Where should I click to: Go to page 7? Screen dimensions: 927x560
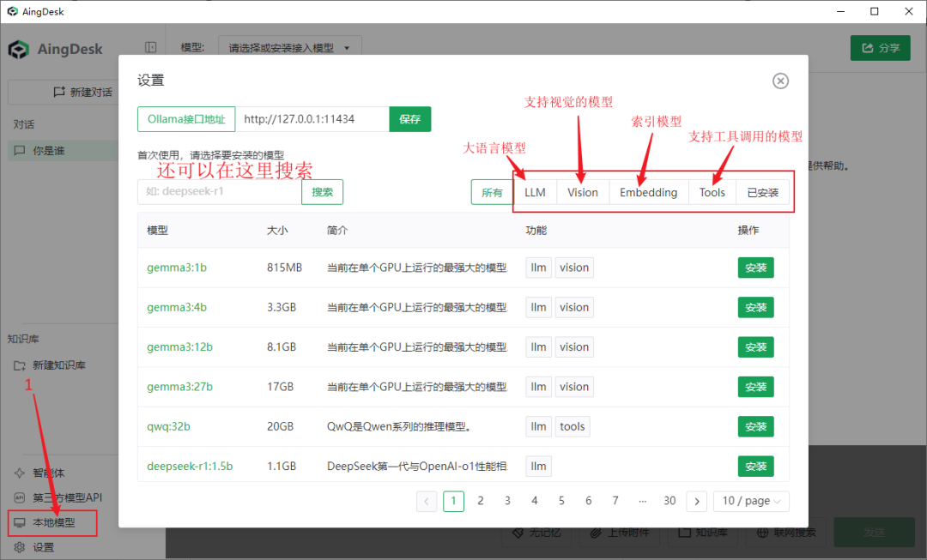pos(615,501)
